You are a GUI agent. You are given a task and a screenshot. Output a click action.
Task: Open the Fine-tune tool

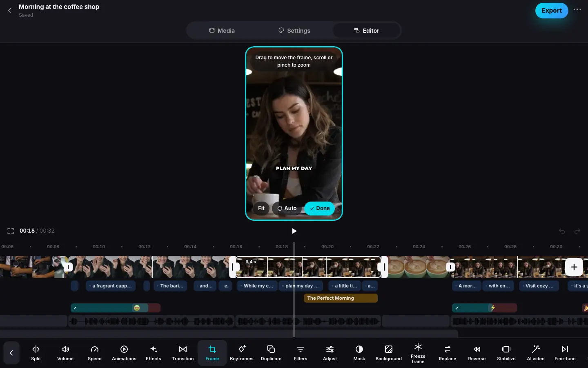pyautogui.click(x=565, y=353)
